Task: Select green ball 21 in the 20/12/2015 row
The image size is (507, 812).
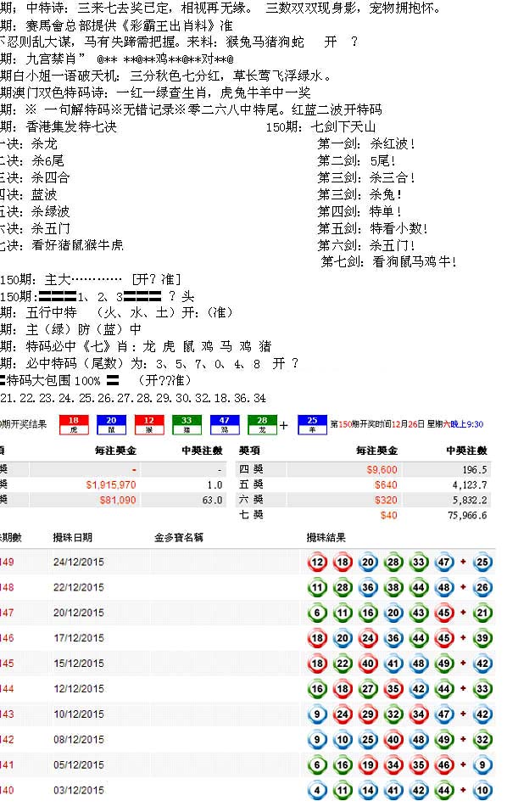Action: pos(482,613)
